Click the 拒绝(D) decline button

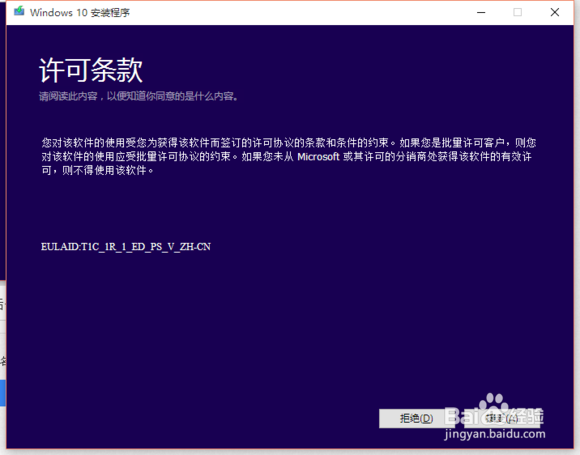[x=417, y=418]
